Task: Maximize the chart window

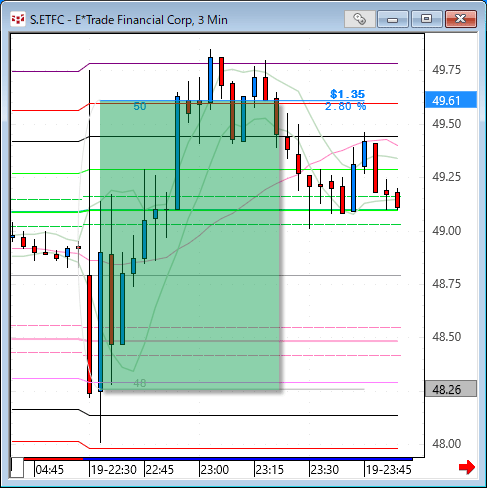Action: pos(426,19)
